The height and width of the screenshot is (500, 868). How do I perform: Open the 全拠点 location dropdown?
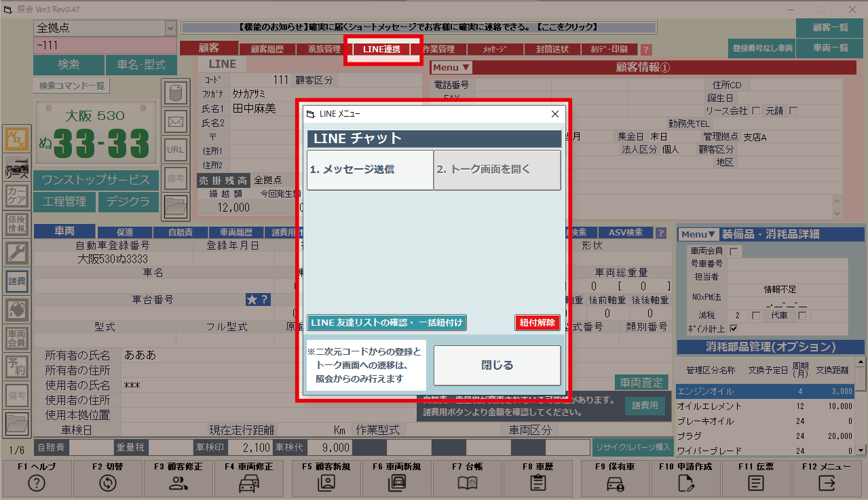pos(170,28)
